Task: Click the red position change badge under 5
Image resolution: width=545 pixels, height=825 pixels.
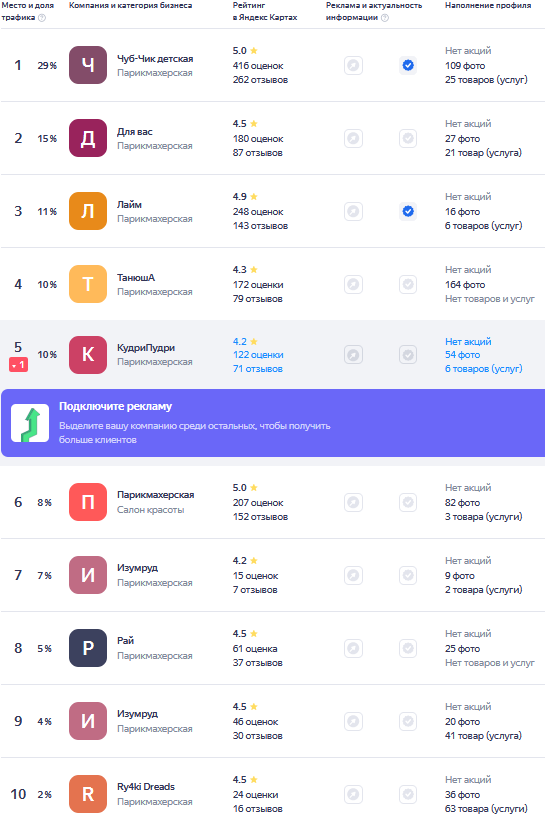Action: click(x=18, y=365)
